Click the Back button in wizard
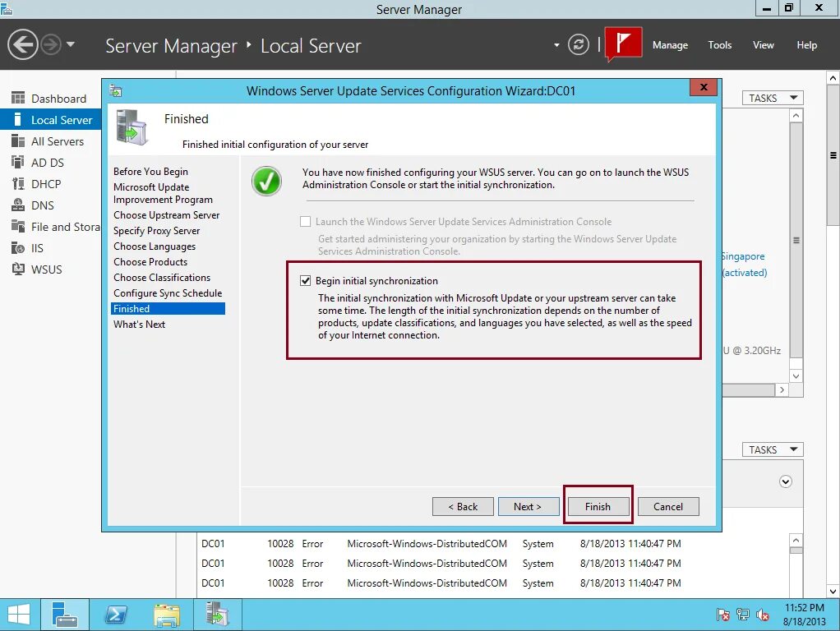This screenshot has width=840, height=631. point(463,507)
